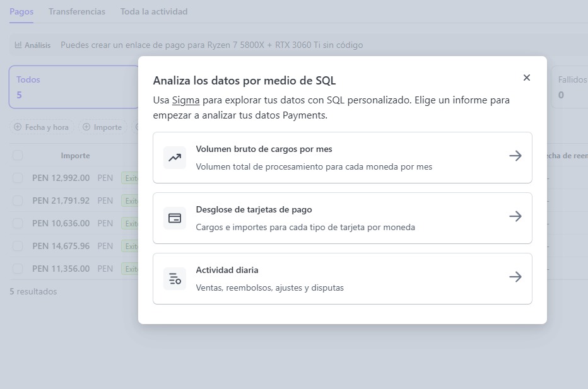This screenshot has width=588, height=389.
Task: Select the Pagos tab
Action: (21, 11)
